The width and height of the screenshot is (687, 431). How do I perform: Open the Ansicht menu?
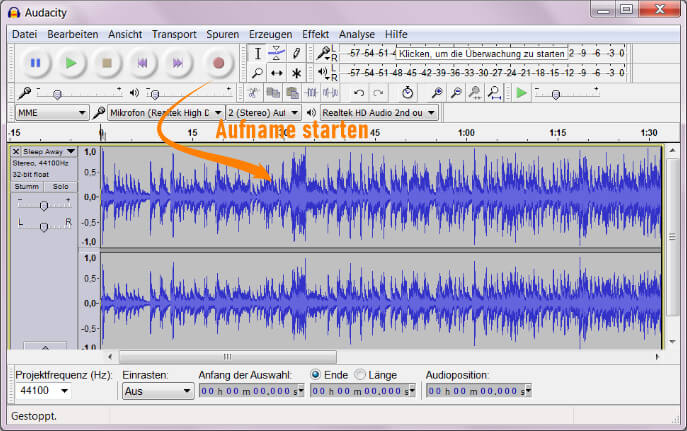[125, 34]
